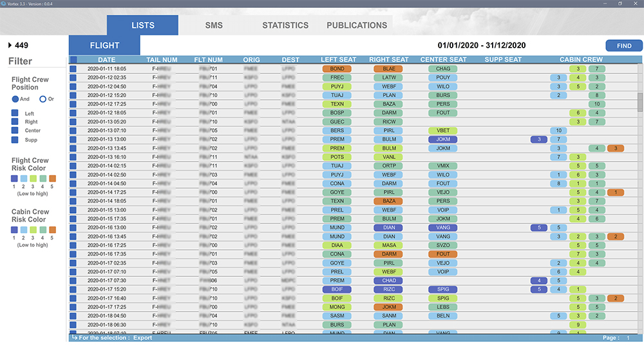Click Export for the selection
Image resolution: width=644 pixels, height=349 pixels.
pyautogui.click(x=142, y=337)
